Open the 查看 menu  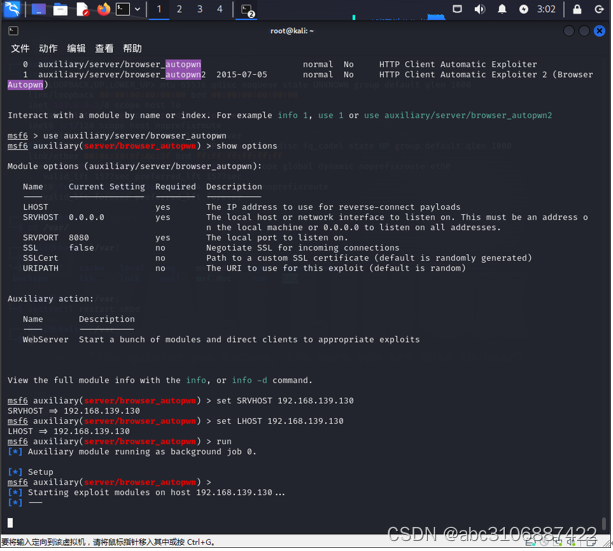[x=104, y=48]
